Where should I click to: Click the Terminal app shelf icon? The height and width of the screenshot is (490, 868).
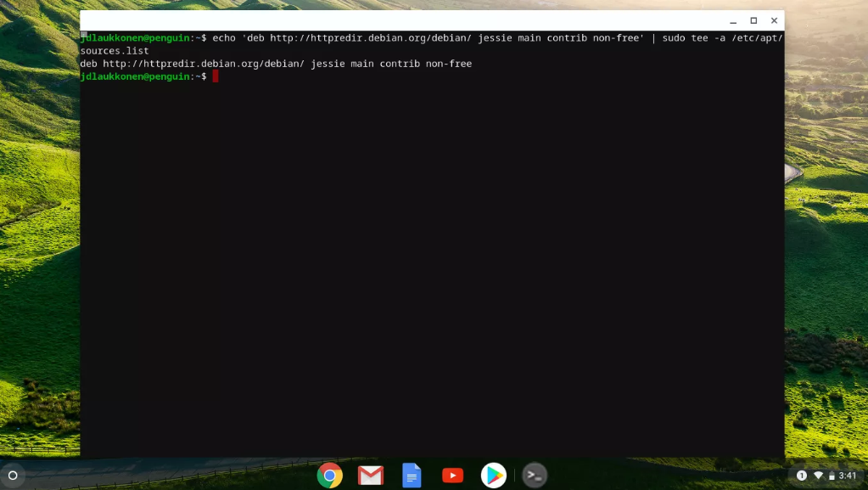coord(535,476)
